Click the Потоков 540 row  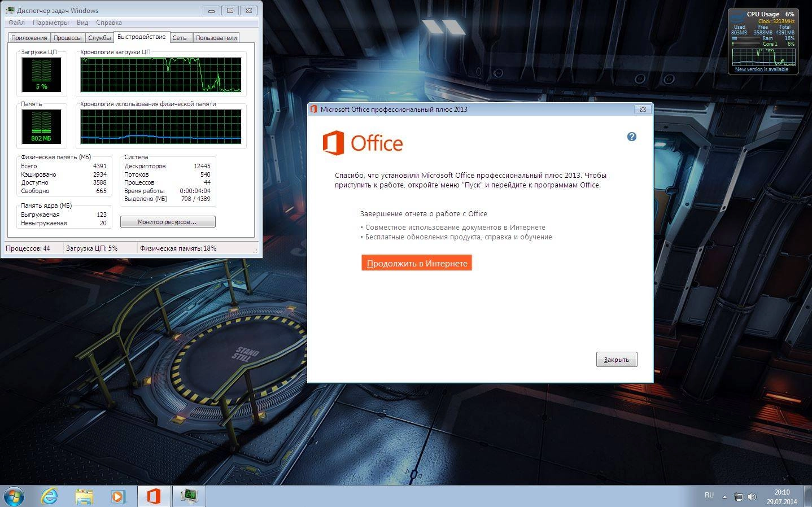tap(168, 174)
